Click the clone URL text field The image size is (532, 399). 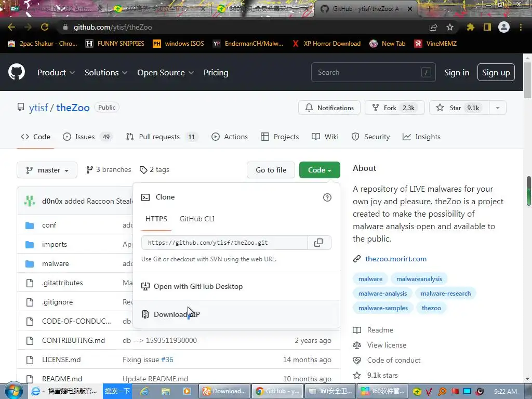[224, 243]
